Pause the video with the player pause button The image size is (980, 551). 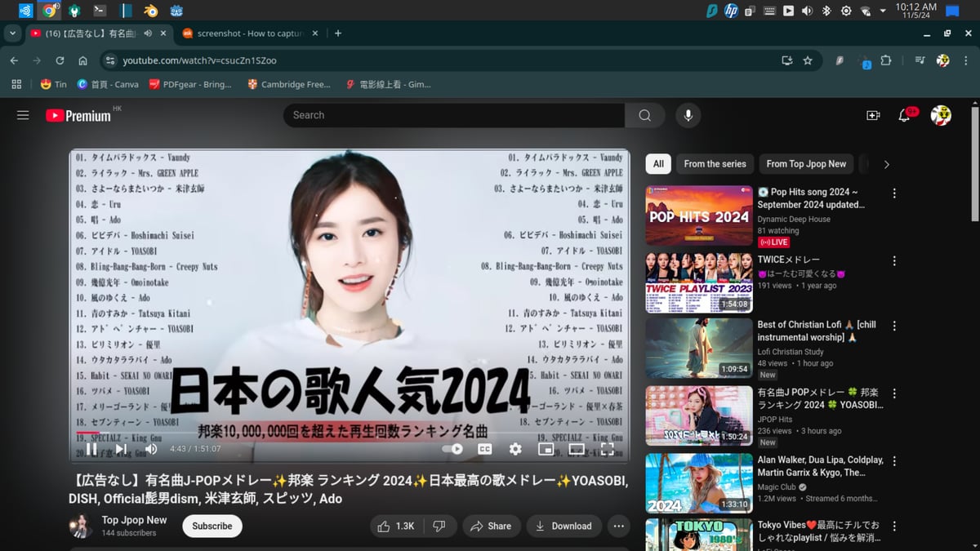(x=91, y=449)
